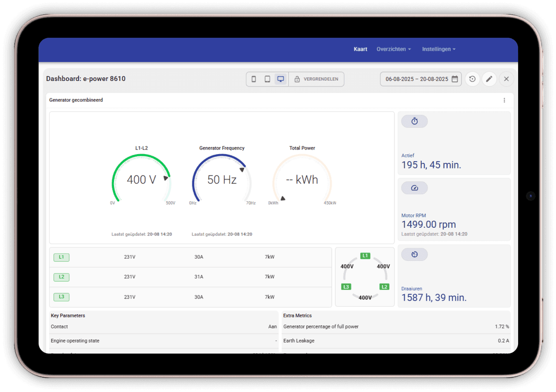Switch the preview to desktop view

[x=280, y=79]
